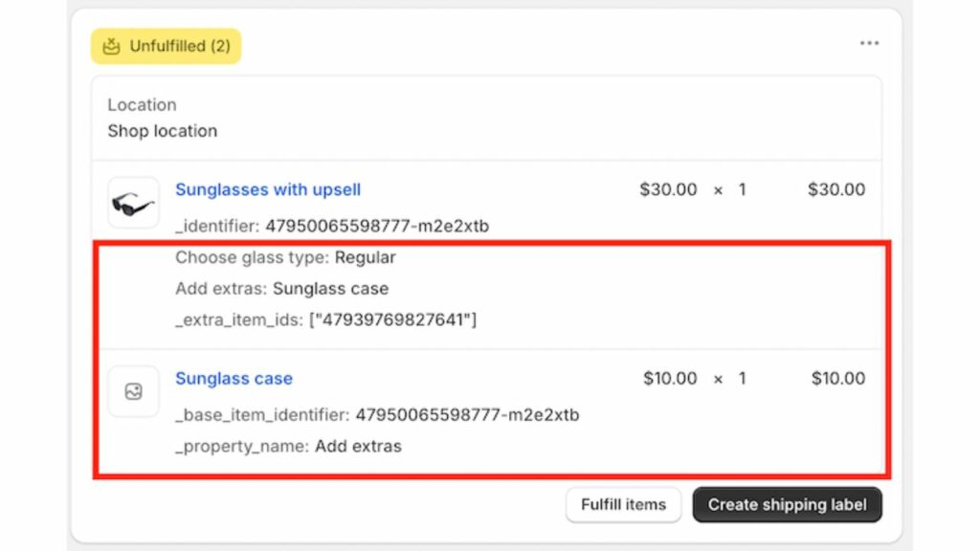Select the $10.00 total for Sunglass case
This screenshot has height=551, width=980.
coord(837,379)
